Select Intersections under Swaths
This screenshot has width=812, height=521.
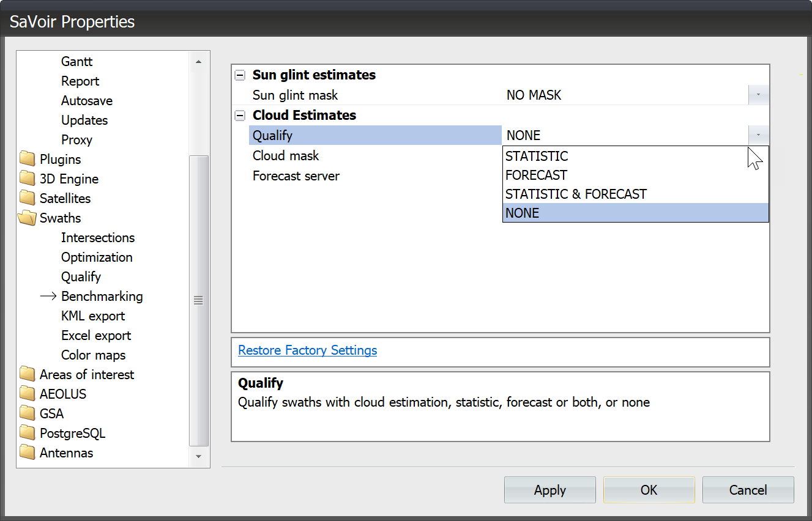98,237
